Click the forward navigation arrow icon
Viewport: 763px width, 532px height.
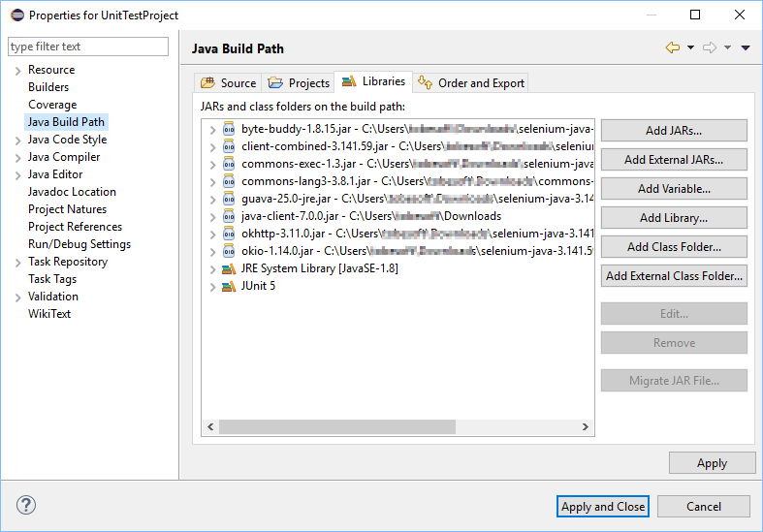pos(709,47)
